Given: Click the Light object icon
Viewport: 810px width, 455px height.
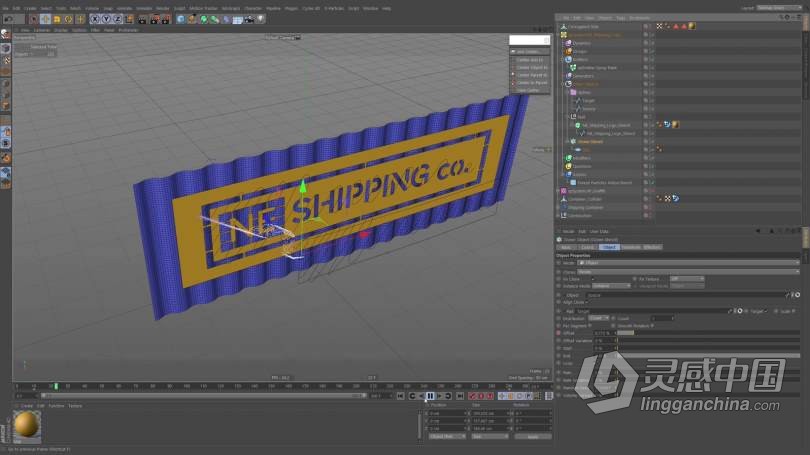Looking at the screenshot, I should pyautogui.click(x=261, y=19).
